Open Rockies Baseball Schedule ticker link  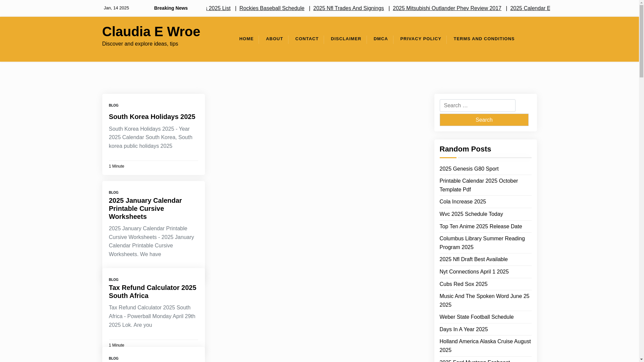(272, 8)
